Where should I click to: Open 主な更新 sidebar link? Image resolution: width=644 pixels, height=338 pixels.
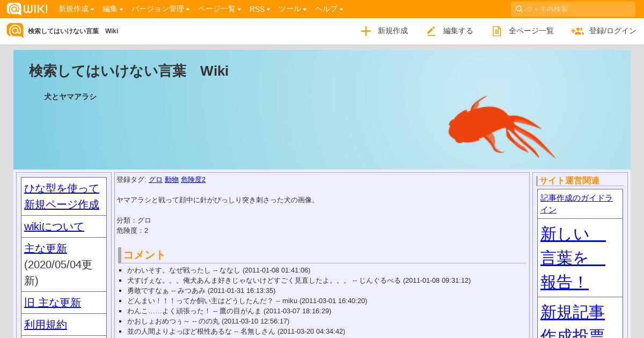pos(46,248)
